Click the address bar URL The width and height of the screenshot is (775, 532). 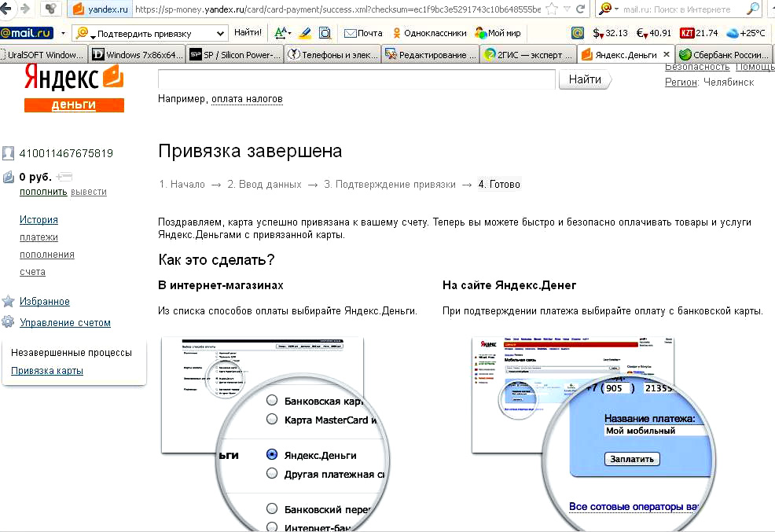[x=337, y=9]
